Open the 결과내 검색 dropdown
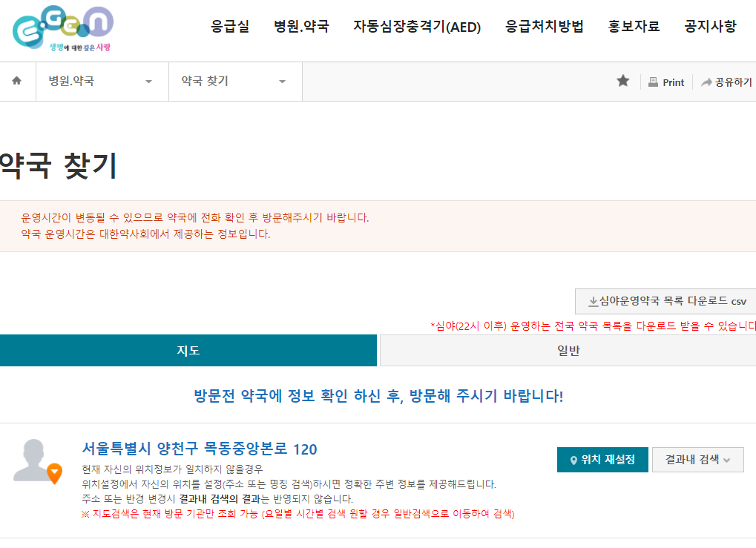This screenshot has height=548, width=756. (x=696, y=460)
